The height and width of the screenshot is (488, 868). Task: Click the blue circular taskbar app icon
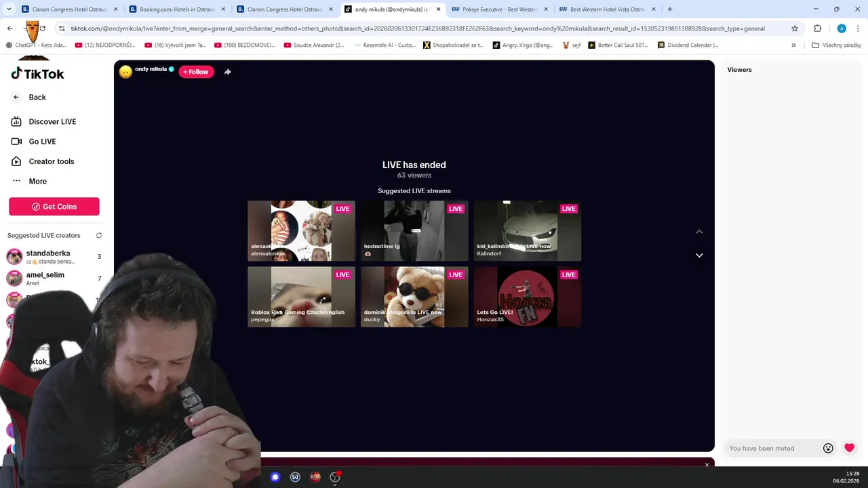point(275,477)
